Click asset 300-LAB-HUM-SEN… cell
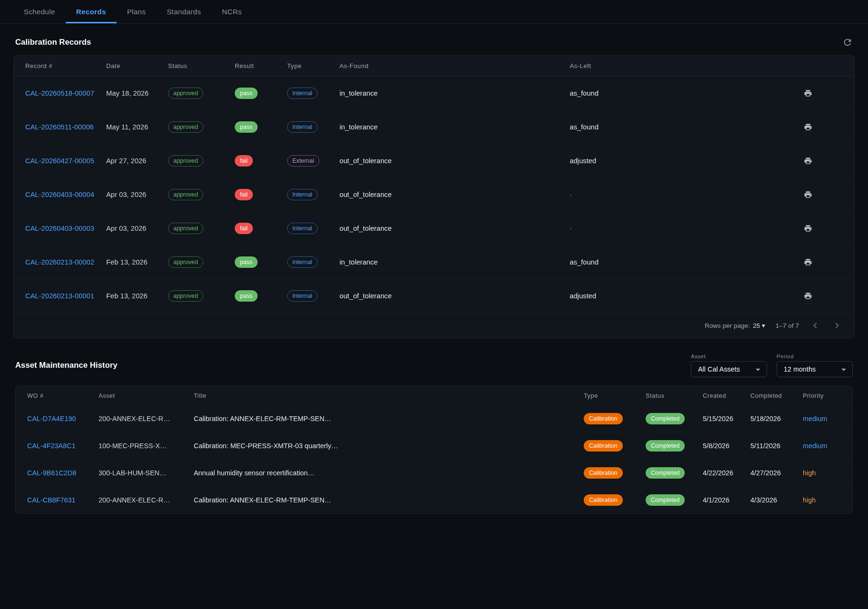868x609 pixels. tap(132, 473)
